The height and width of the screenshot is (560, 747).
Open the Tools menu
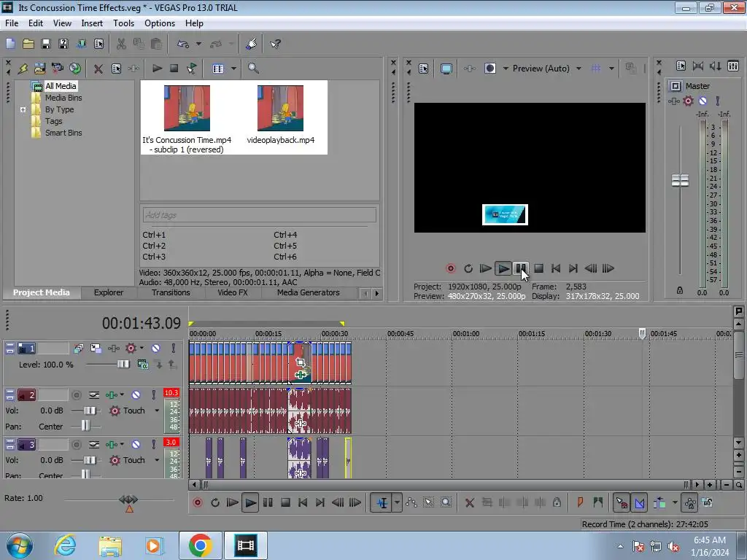[123, 23]
